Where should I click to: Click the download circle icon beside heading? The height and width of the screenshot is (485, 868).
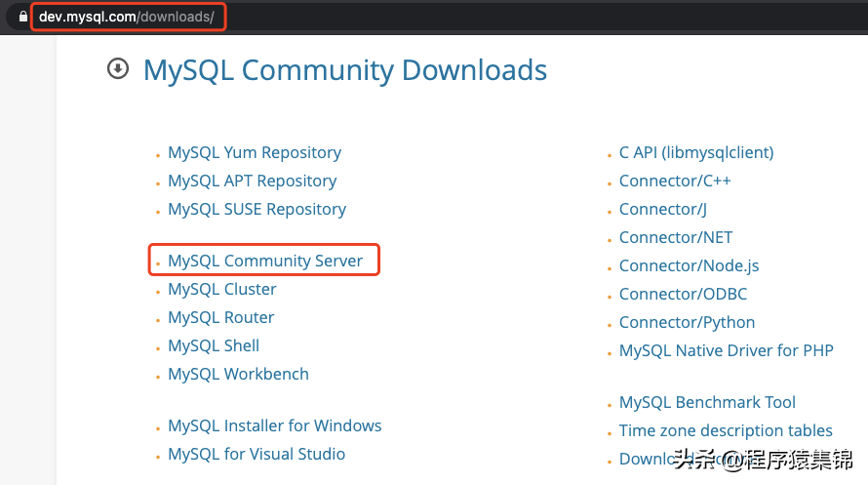[118, 68]
